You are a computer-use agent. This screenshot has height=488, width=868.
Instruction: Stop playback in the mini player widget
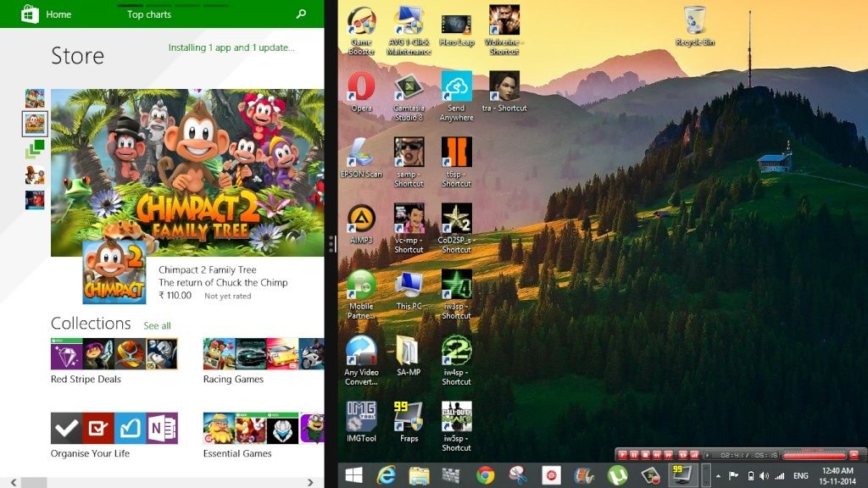tap(645, 455)
